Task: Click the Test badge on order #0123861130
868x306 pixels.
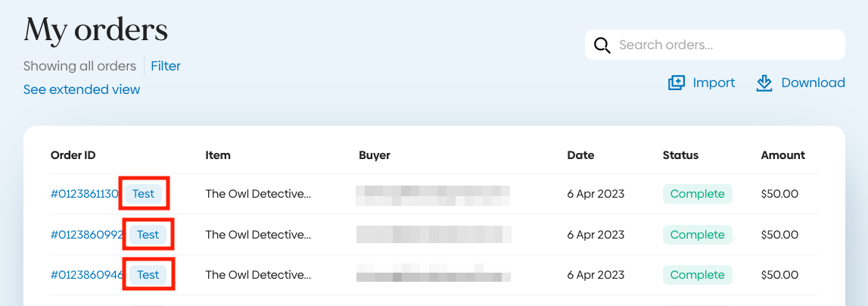Action: click(x=143, y=194)
